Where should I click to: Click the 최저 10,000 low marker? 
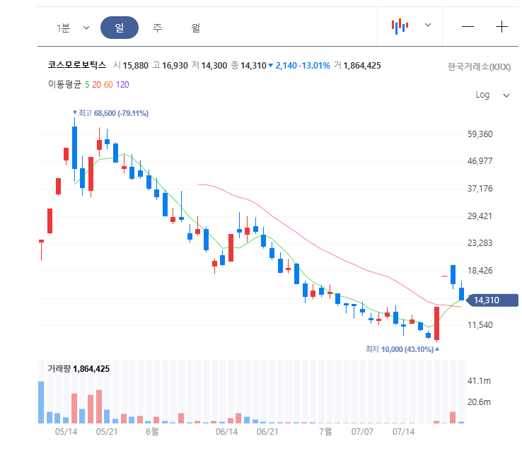tap(402, 349)
